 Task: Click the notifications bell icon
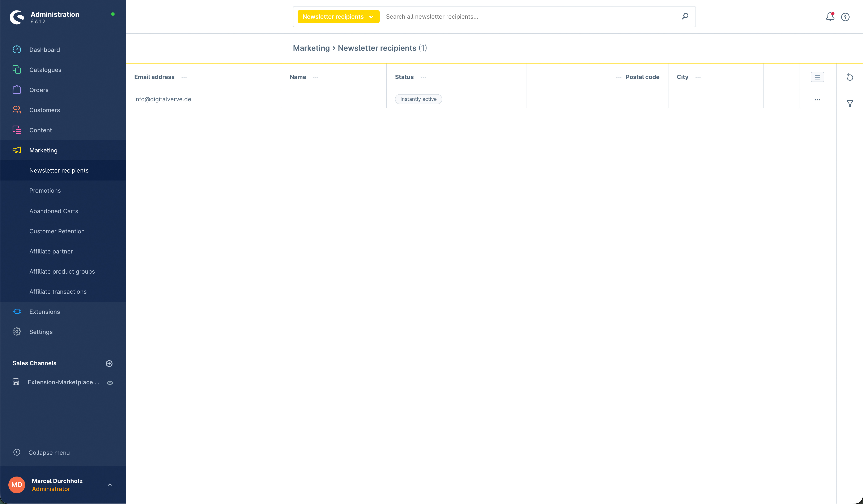(830, 16)
